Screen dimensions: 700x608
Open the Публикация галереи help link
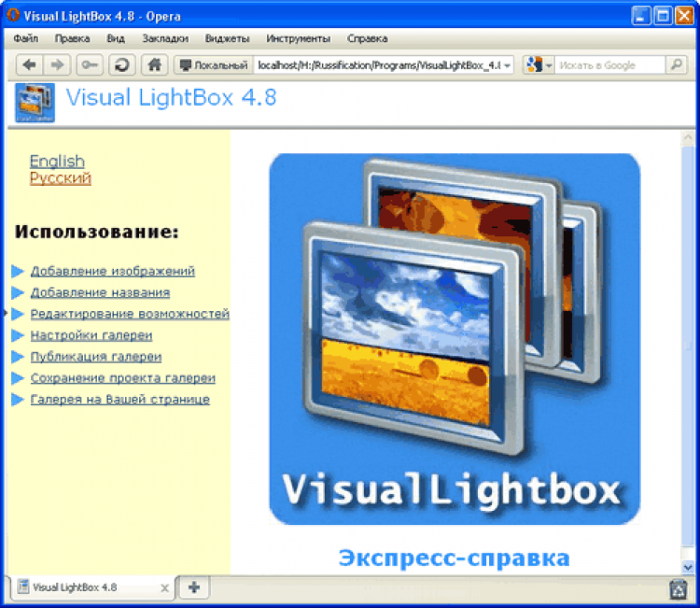[96, 357]
